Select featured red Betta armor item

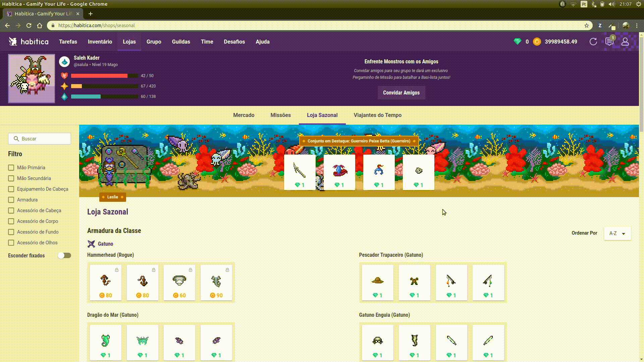tap(339, 172)
